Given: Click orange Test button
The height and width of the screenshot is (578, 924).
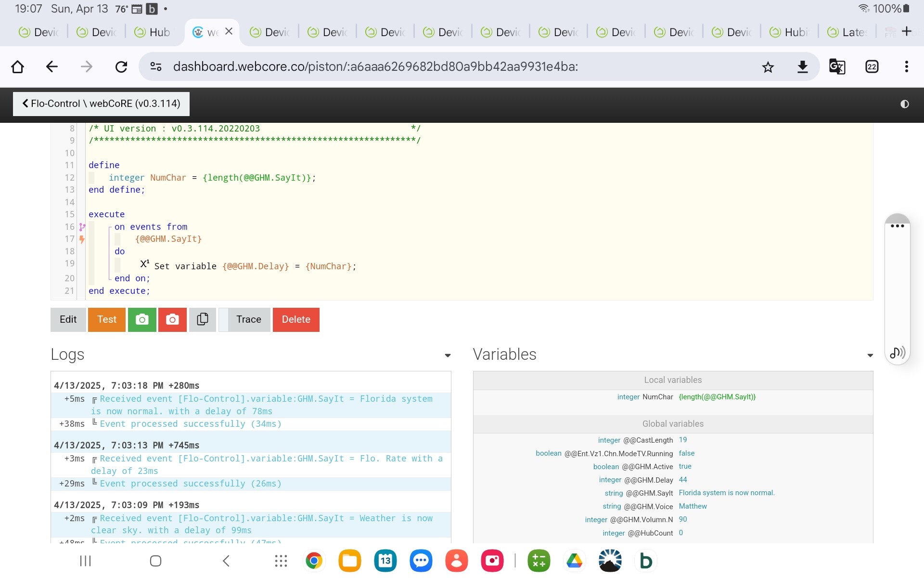Looking at the screenshot, I should pos(107,319).
